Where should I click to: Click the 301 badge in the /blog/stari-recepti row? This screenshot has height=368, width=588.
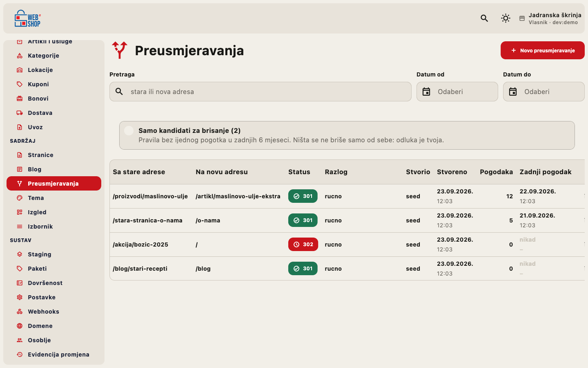point(303,269)
